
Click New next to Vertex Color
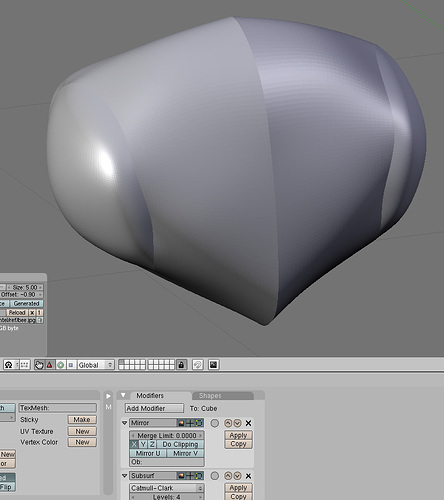coord(82,442)
